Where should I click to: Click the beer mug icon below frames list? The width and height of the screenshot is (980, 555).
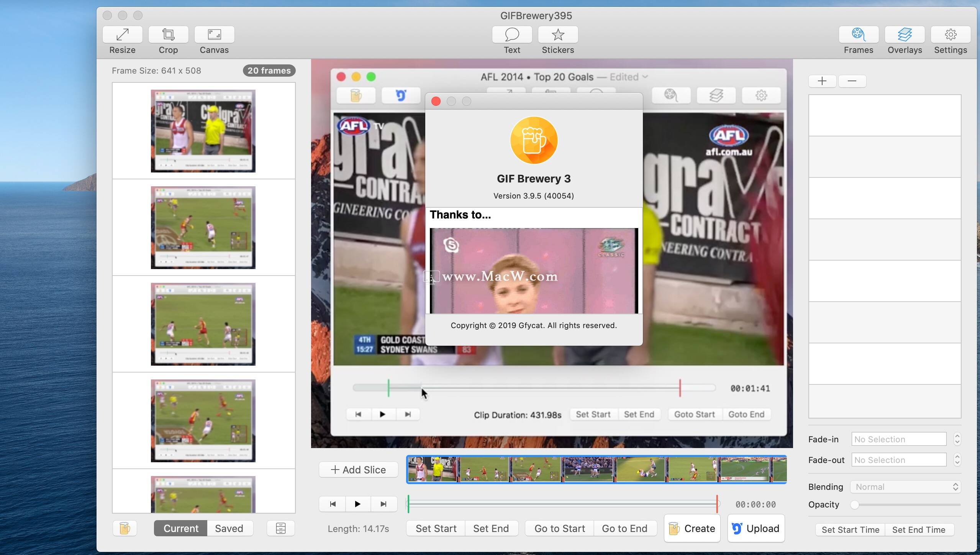pos(125,528)
